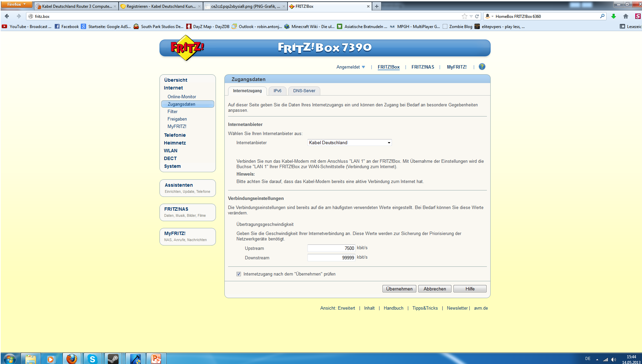The height and width of the screenshot is (364, 642).
Task: Switch to the DNS-Server tab
Action: tap(304, 91)
